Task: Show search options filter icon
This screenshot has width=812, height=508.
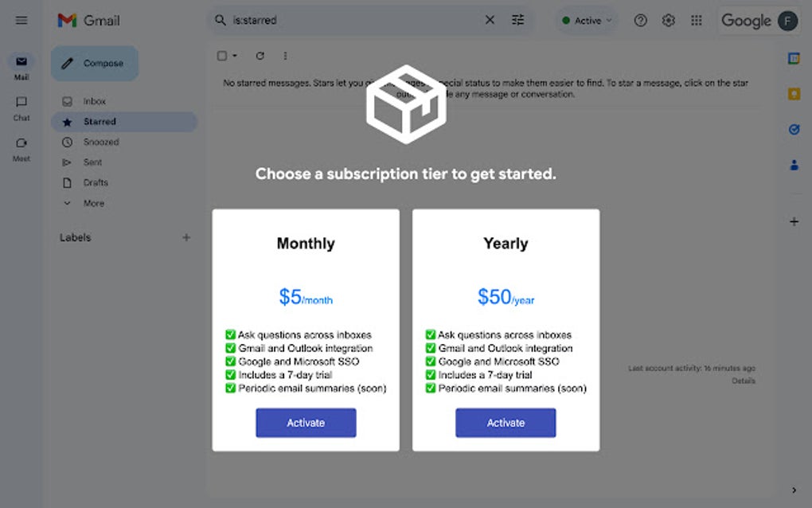Action: point(518,20)
